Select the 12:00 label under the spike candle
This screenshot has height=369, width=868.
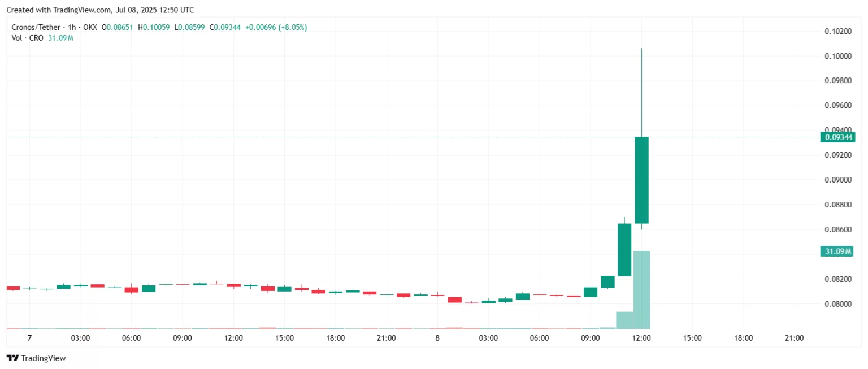(x=641, y=338)
